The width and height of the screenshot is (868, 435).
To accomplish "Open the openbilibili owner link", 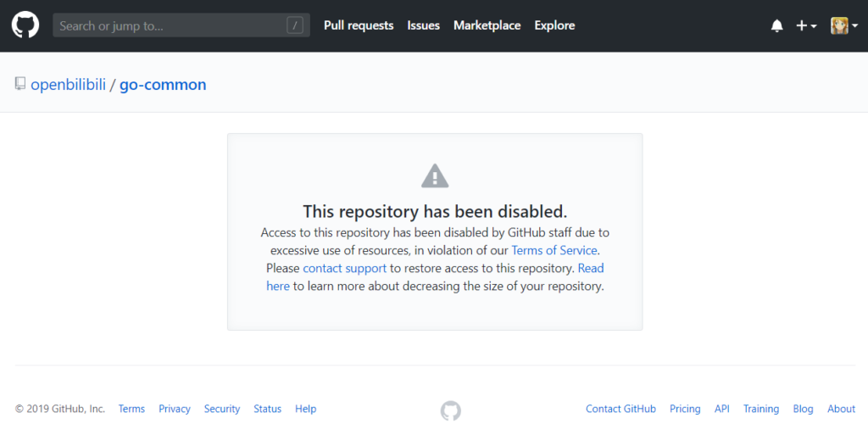I will pos(68,85).
